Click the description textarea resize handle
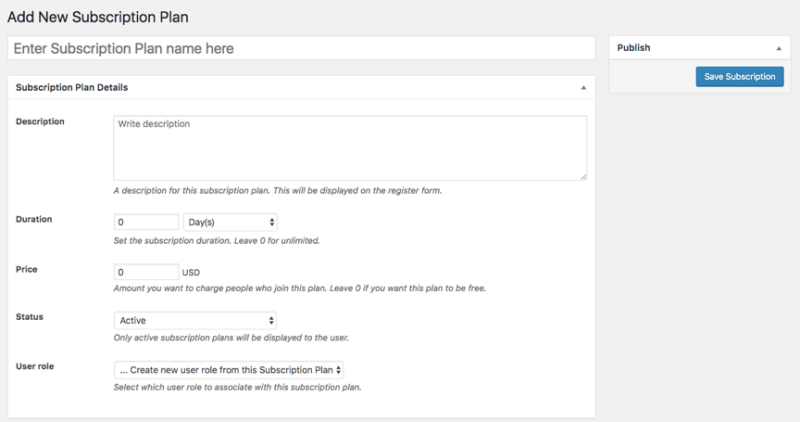Image resolution: width=800 pixels, height=422 pixels. (583, 176)
